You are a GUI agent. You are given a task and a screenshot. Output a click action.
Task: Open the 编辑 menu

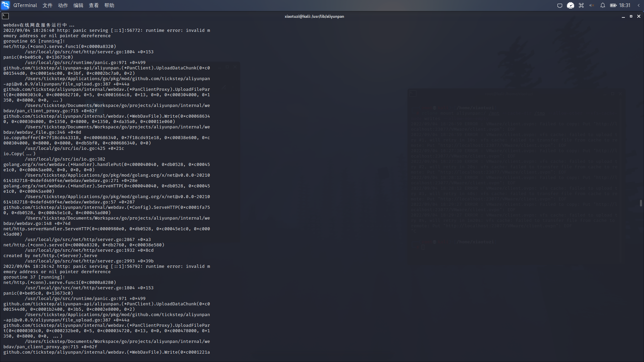78,5
